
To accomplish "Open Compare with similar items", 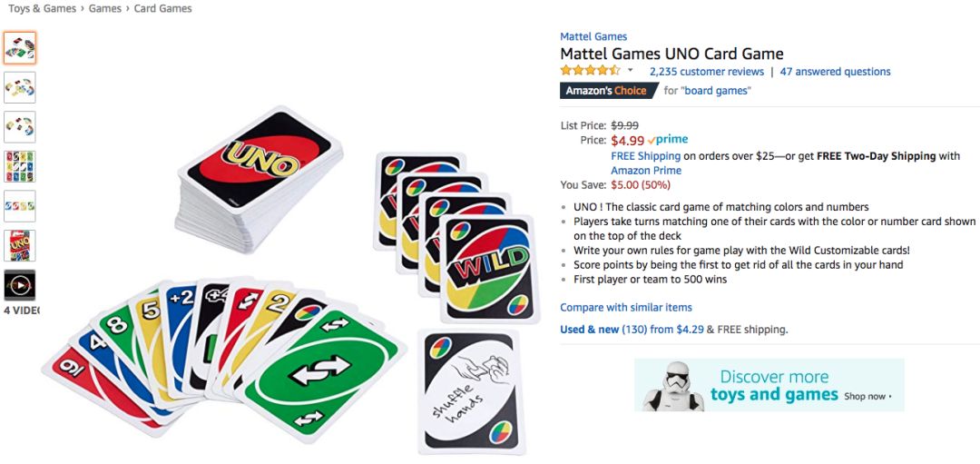I will pos(625,307).
